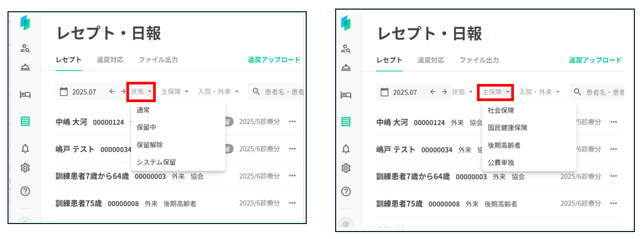Open more menu for 訓練患者75歳 in right screenshot
Image resolution: width=644 pixels, height=239 pixels.
coord(613,203)
